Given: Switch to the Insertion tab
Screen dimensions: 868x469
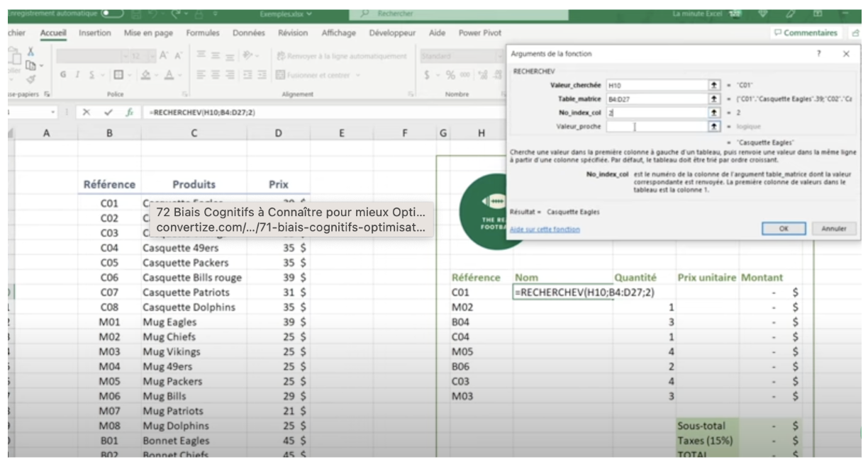Looking at the screenshot, I should coord(94,33).
